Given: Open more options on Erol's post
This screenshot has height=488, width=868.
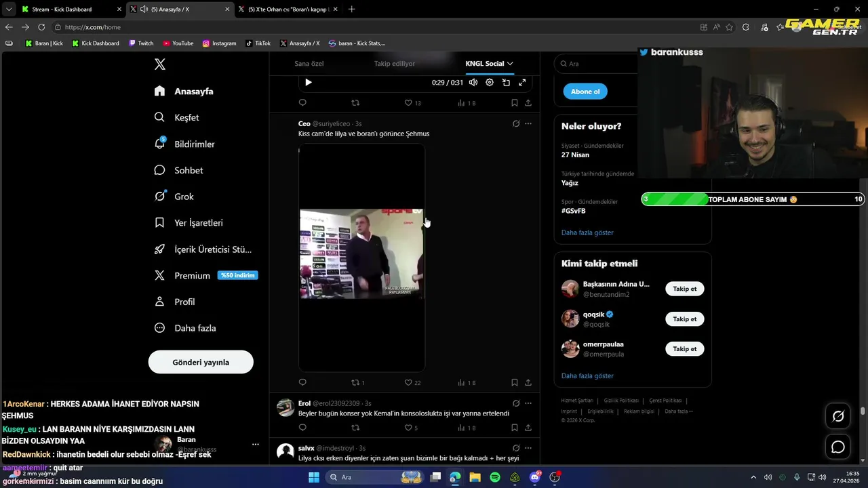Looking at the screenshot, I should point(528,403).
